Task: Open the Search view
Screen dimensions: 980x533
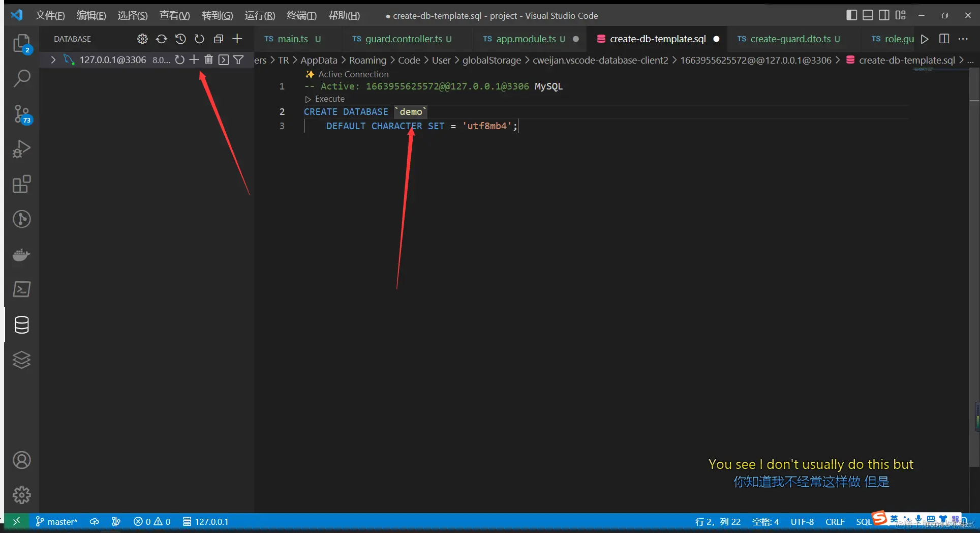Action: [21, 78]
